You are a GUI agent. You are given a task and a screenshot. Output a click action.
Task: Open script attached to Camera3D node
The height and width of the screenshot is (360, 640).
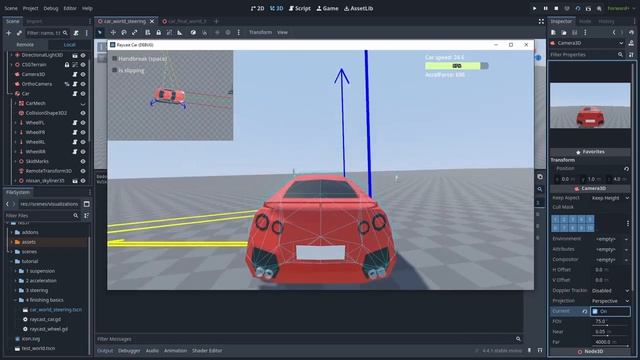point(75,74)
